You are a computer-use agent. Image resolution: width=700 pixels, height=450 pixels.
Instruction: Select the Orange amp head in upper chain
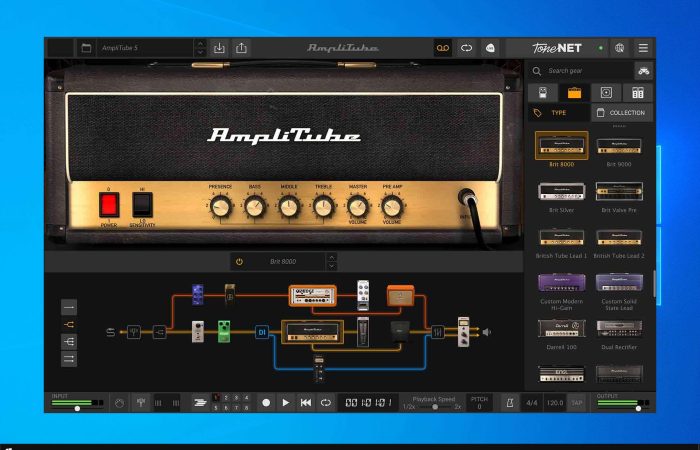(312, 296)
